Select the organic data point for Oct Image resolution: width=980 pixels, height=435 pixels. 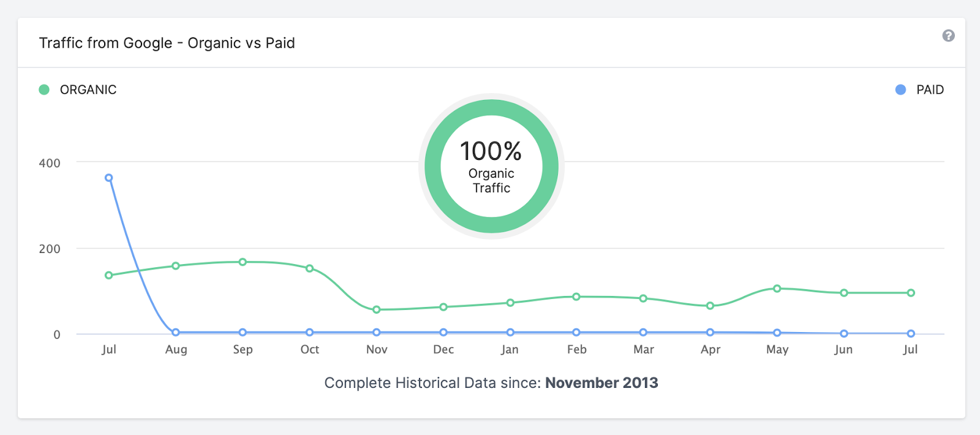coord(309,268)
